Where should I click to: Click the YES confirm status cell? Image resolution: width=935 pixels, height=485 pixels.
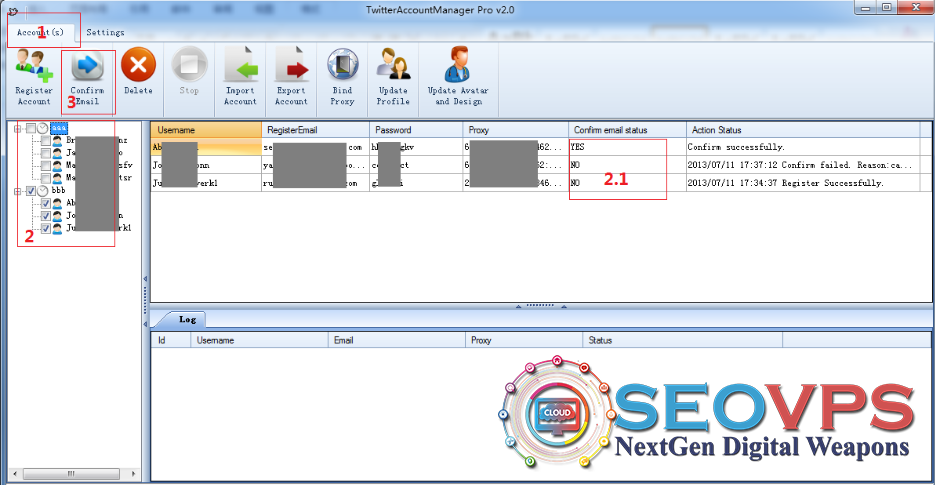coord(627,147)
